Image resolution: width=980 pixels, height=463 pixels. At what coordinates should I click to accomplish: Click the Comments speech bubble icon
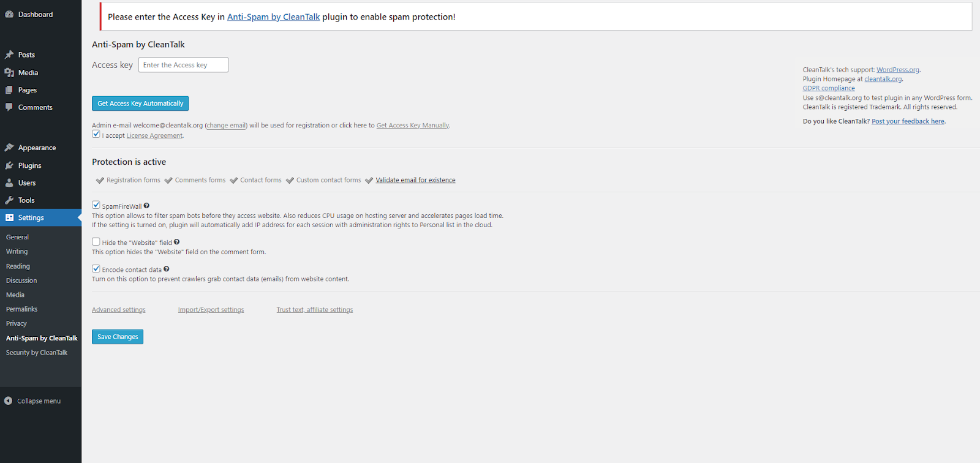coord(9,107)
